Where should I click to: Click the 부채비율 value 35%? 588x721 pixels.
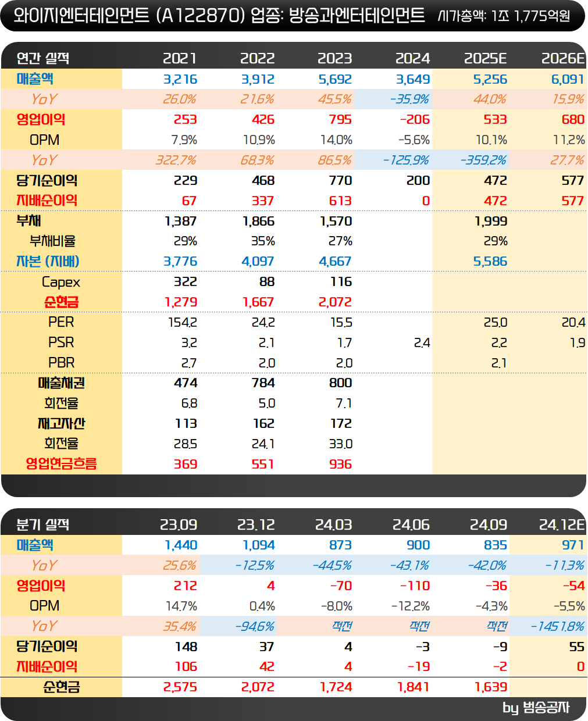(263, 241)
